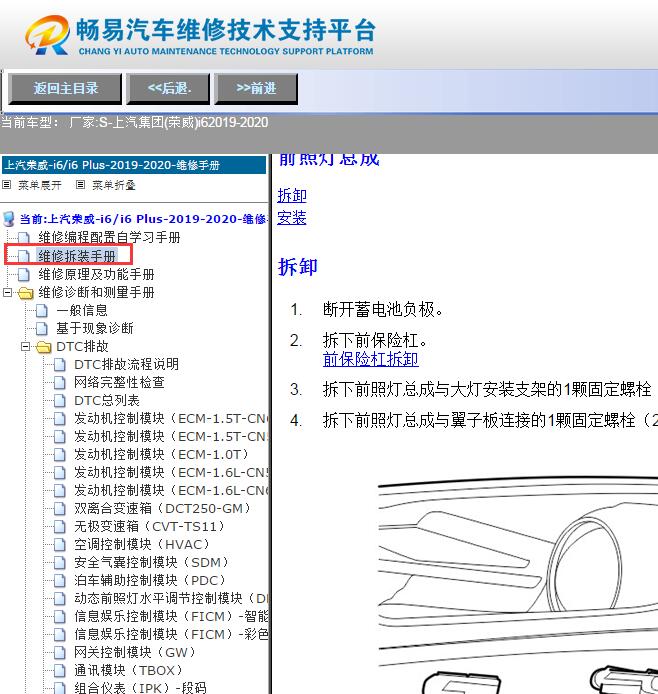Image resolution: width=658 pixels, height=694 pixels.
Task: Open 通讯模块 (TBOX)
Action: tap(129, 671)
